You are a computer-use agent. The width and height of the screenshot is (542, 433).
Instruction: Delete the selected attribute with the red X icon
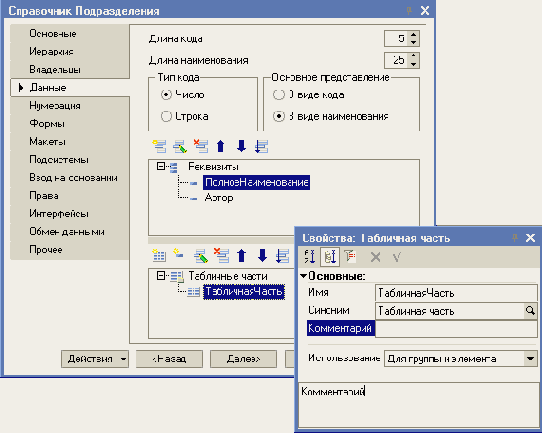(201, 146)
